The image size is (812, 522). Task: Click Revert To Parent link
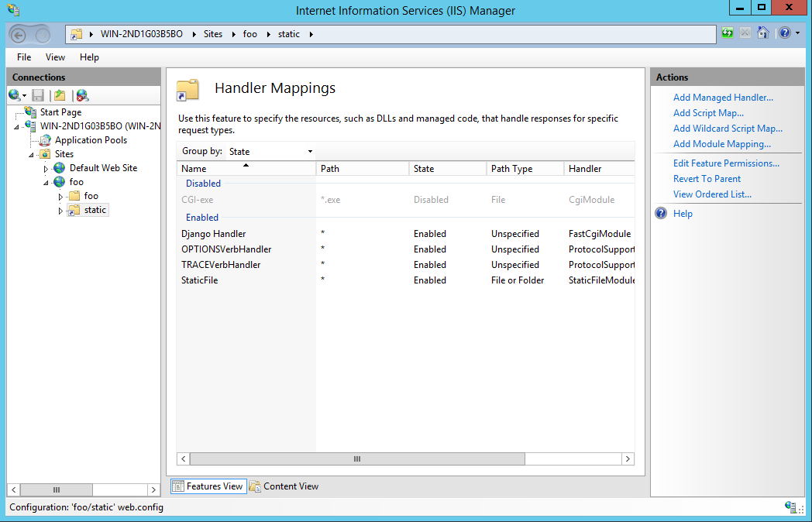(x=707, y=179)
